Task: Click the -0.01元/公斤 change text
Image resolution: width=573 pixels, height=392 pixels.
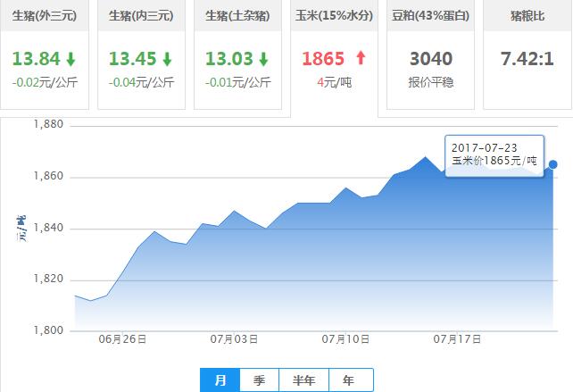Action: click(x=237, y=82)
